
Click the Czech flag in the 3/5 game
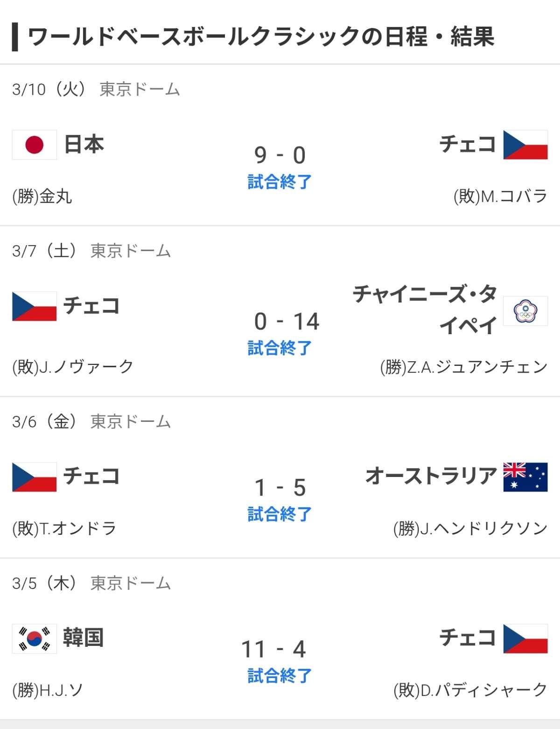[x=525, y=638]
